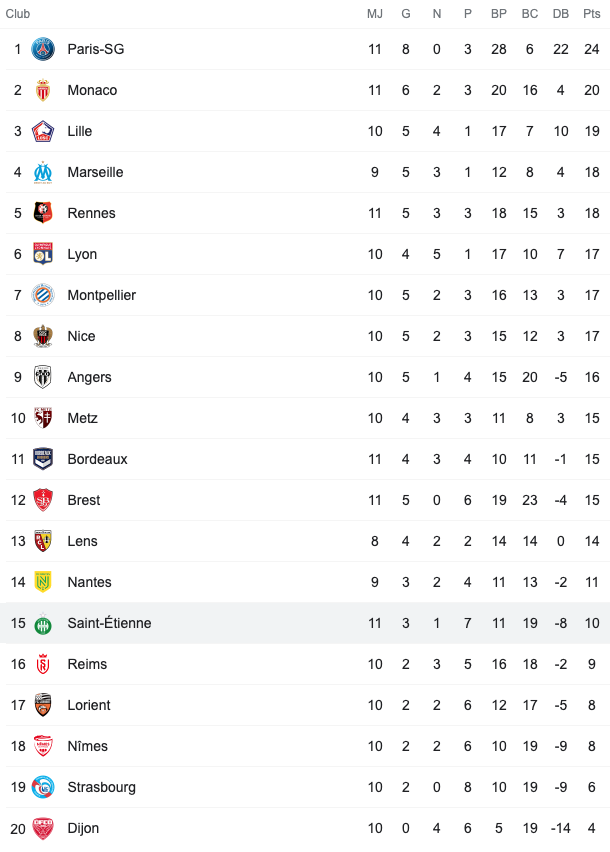The height and width of the screenshot is (852, 610).
Task: Click the Strasbourg blue logo
Action: 43,787
